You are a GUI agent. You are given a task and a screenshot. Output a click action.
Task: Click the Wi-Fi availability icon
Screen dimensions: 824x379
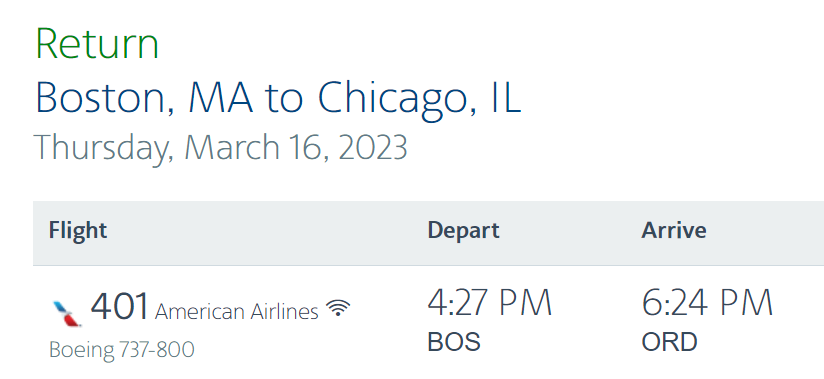338,308
